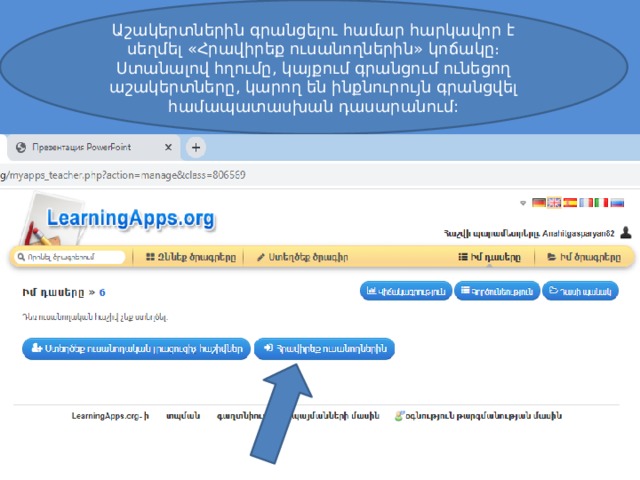The height and width of the screenshot is (480, 640).
Task: Click the text saying no student accounts created
Action: tap(95, 317)
